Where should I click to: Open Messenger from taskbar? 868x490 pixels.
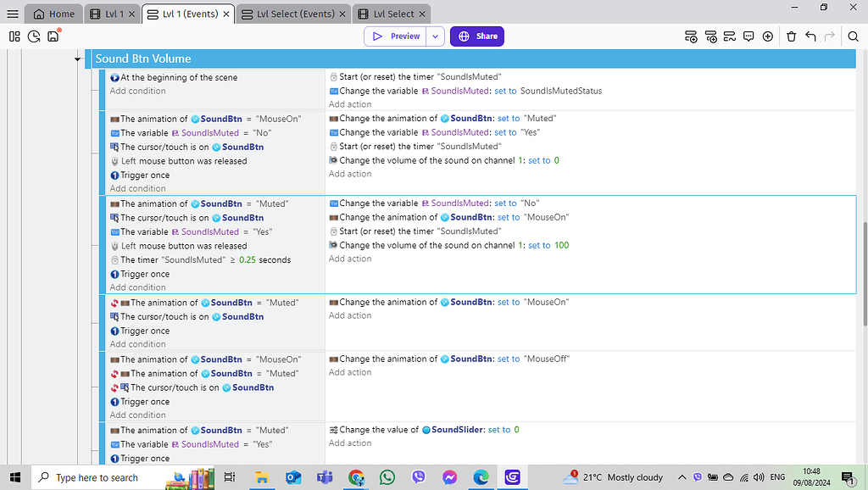[x=449, y=477]
